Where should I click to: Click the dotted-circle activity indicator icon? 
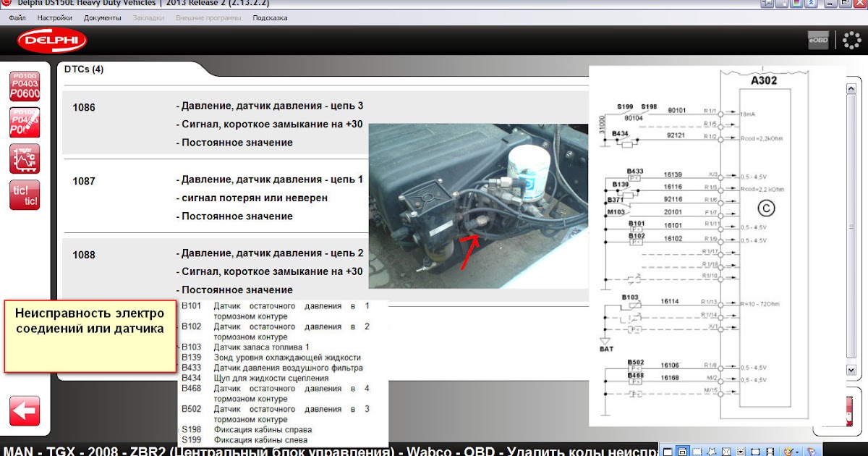[x=851, y=41]
